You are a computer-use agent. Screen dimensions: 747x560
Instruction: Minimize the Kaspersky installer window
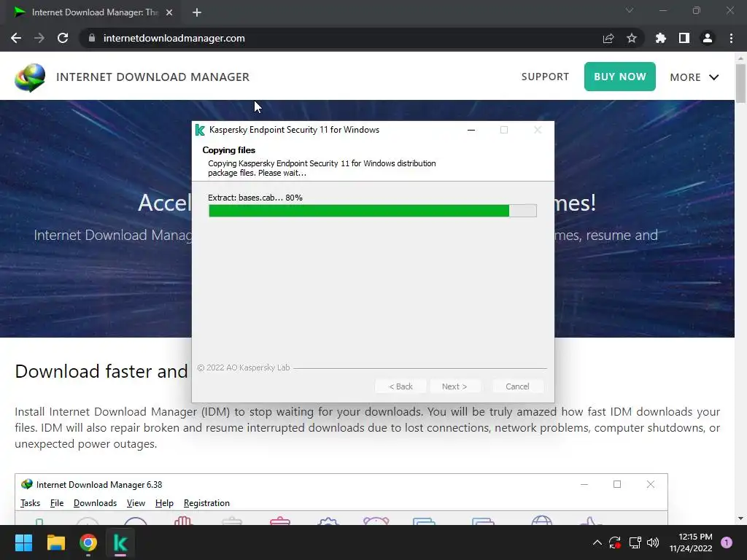point(471,130)
